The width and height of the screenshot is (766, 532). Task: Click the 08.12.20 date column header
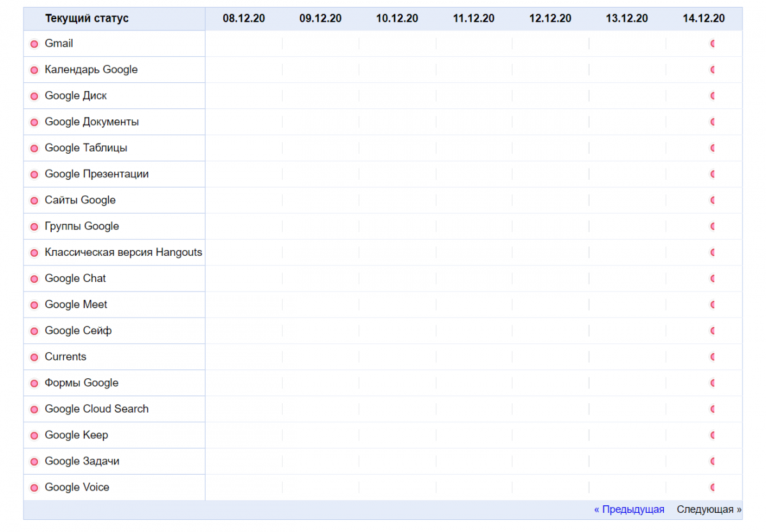coord(244,18)
